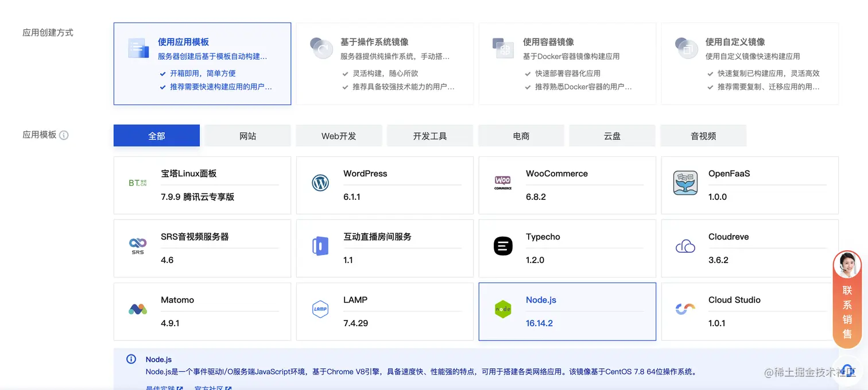
Task: Click the 使用容器镜像 card icon
Action: tap(503, 48)
